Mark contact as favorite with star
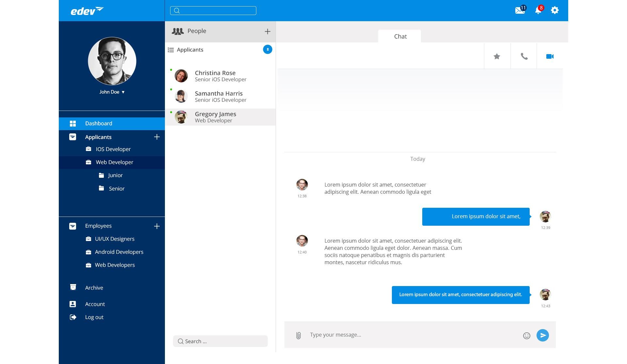The image size is (627, 364). click(x=497, y=56)
